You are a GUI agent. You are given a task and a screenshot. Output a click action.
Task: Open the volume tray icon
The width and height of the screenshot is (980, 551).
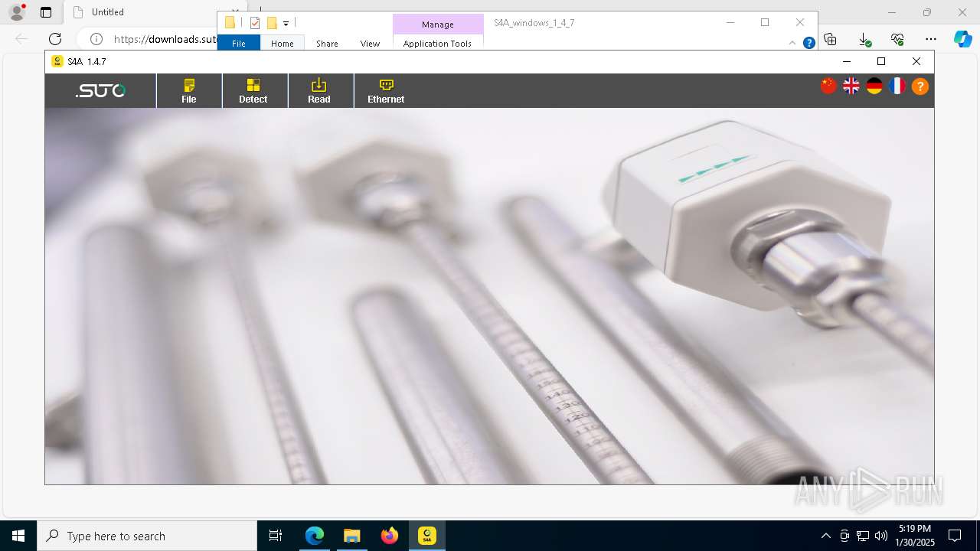[x=881, y=536]
